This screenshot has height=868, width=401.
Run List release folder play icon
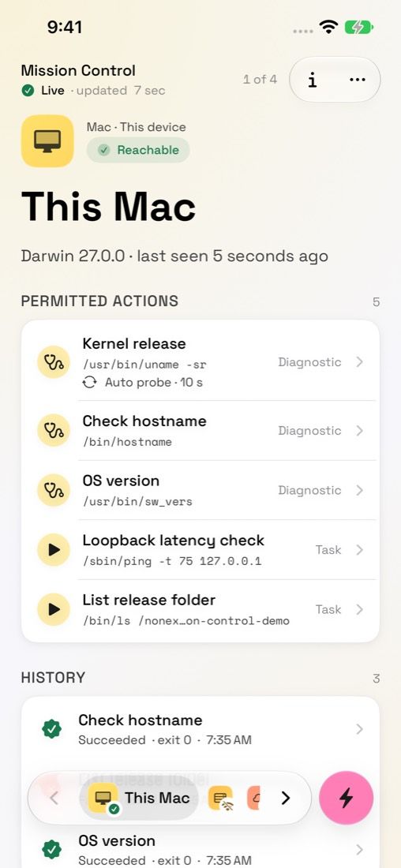tap(54, 609)
